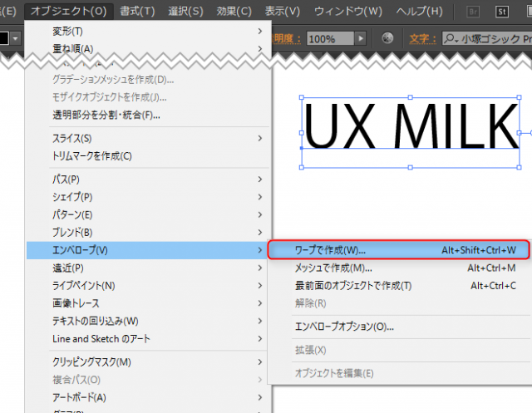Viewport: 532px width, 413px height.
Task: Click the black fill color swatch
Action: click(4, 38)
